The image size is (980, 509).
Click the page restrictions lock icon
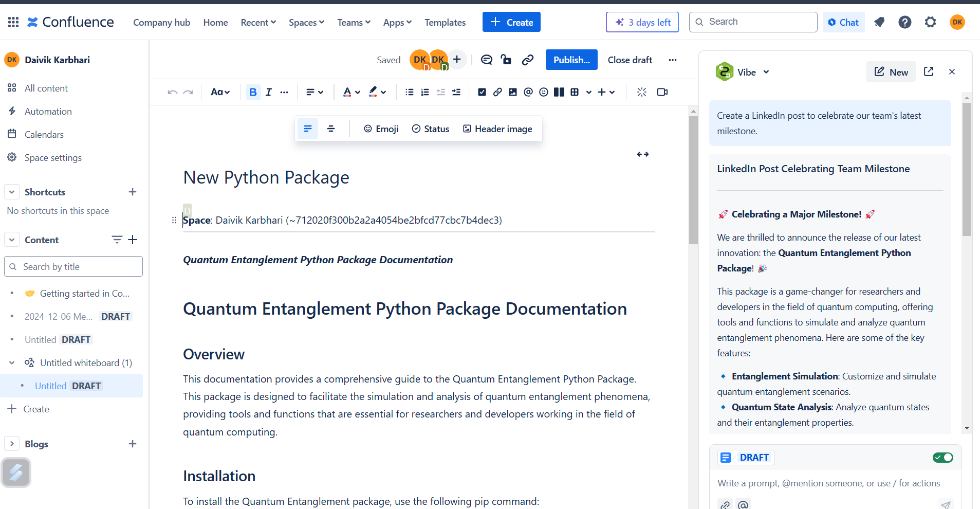506,60
